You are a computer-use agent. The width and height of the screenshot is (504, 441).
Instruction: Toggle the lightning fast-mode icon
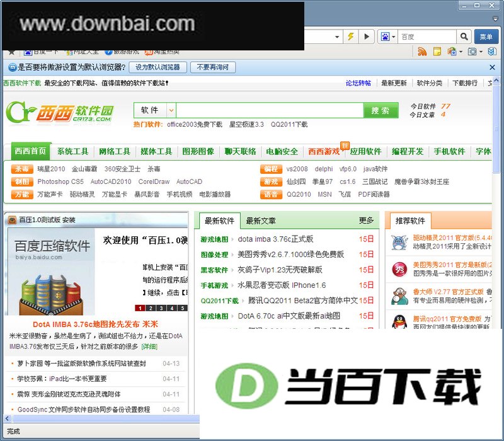[351, 37]
